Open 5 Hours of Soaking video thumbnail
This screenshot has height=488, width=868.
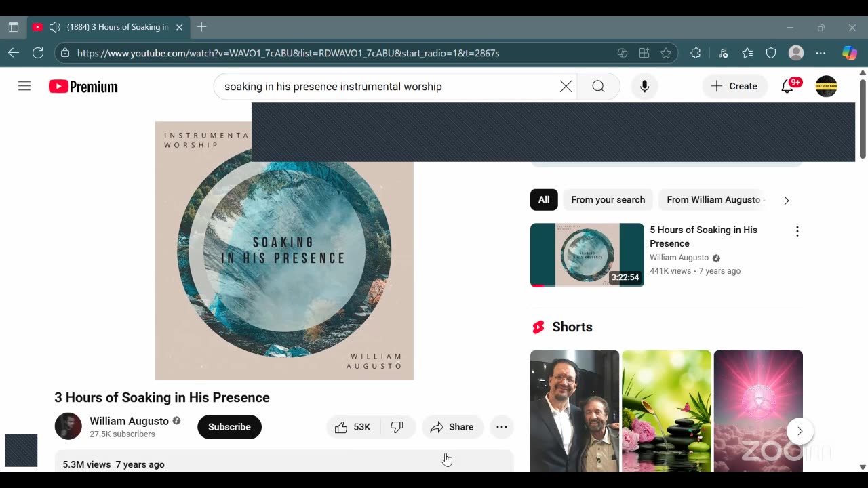587,255
